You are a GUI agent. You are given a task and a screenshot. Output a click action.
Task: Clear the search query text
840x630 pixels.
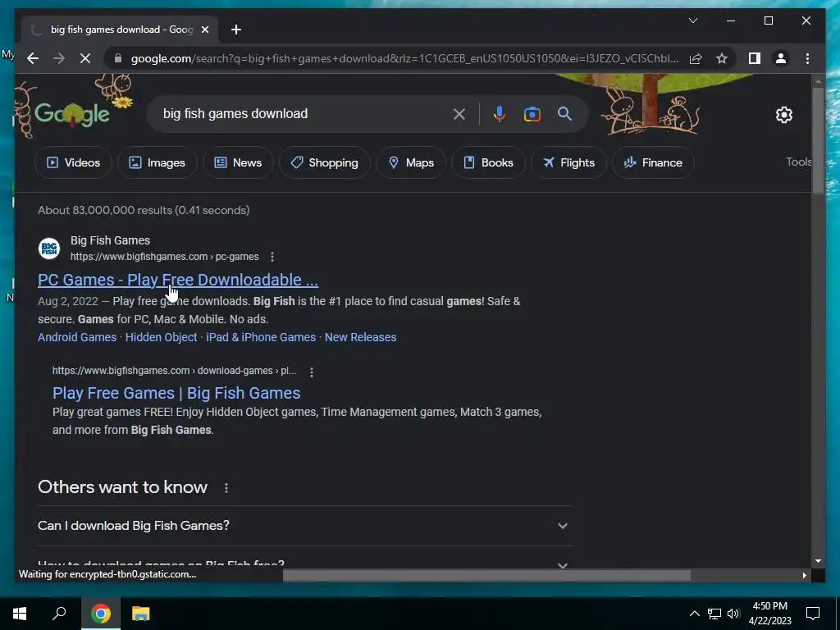pos(459,113)
